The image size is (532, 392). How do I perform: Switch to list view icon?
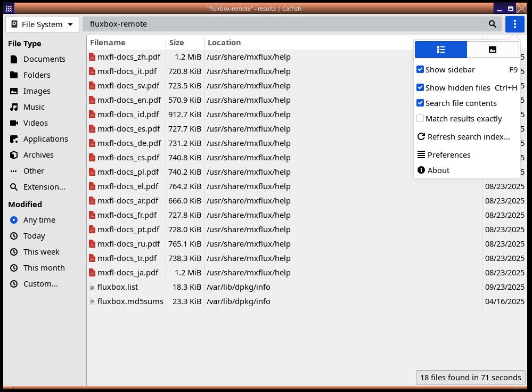click(441, 50)
